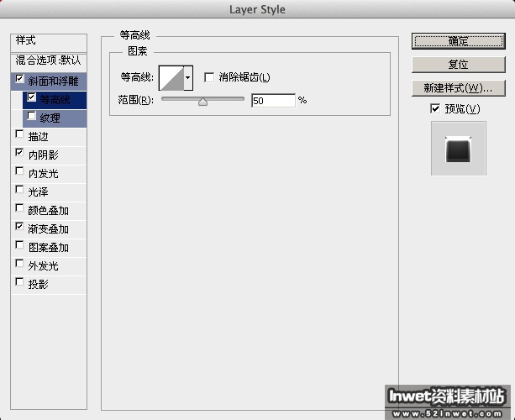Check the 消除锯齿(L) option

[209, 77]
